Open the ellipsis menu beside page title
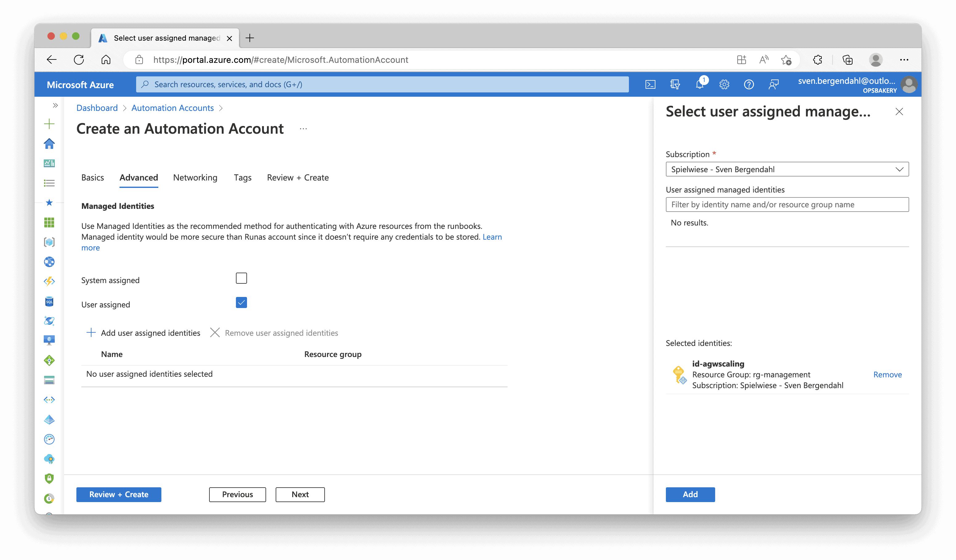956x560 pixels. tap(303, 129)
